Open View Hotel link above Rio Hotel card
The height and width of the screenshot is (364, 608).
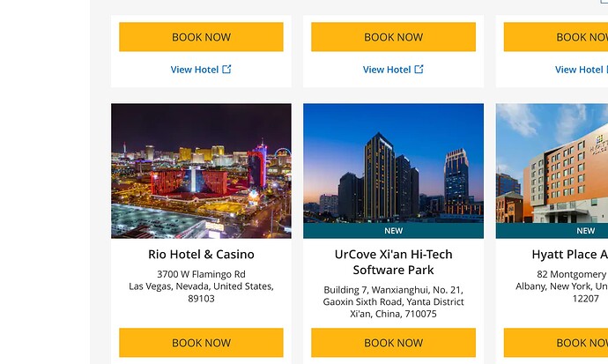[201, 70]
